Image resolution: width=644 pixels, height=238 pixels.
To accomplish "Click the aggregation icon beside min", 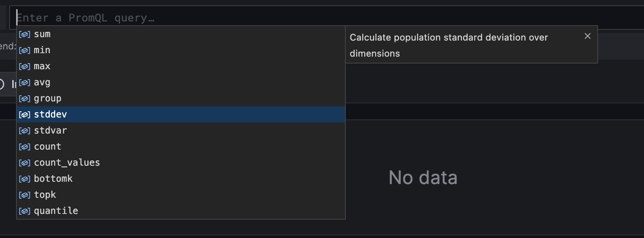I will [24, 50].
